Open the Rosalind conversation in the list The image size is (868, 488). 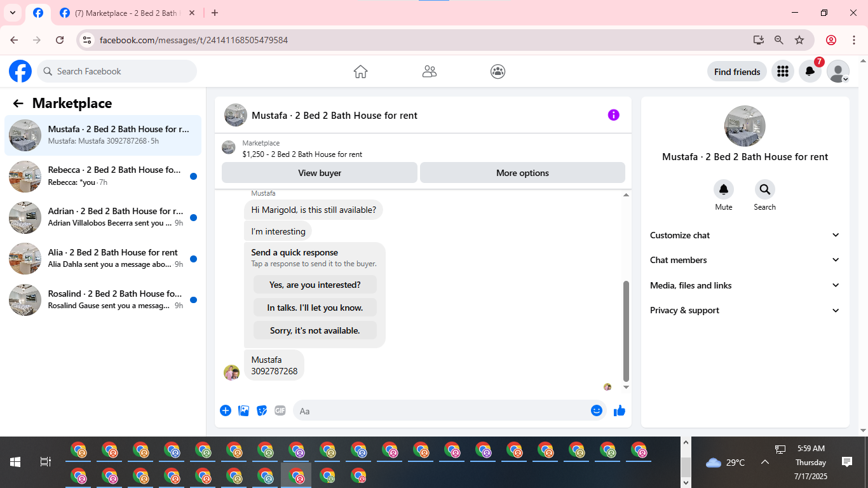pyautogui.click(x=103, y=300)
